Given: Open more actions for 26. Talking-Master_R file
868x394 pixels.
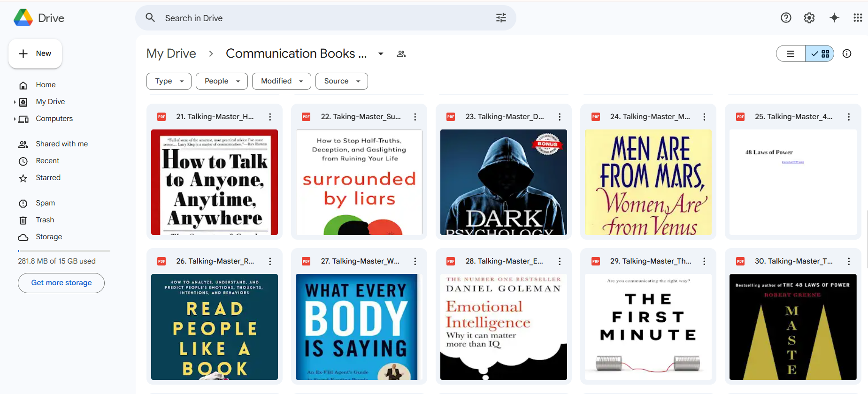Looking at the screenshot, I should [270, 261].
